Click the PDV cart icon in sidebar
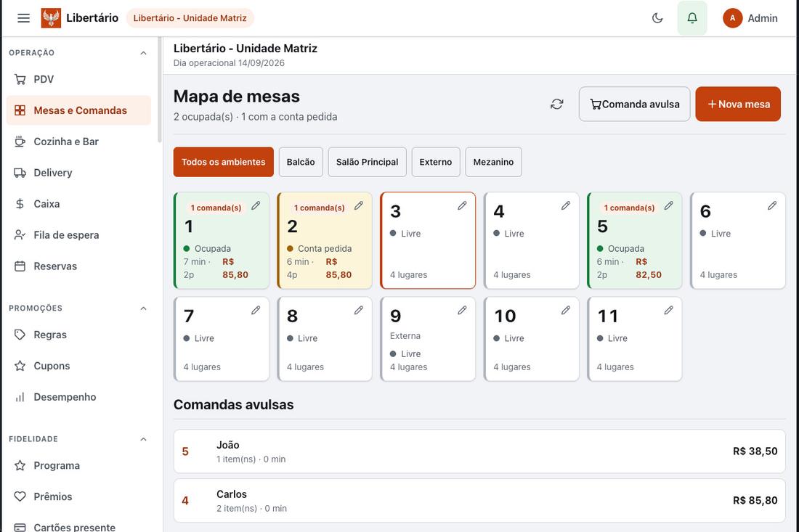 (x=20, y=79)
